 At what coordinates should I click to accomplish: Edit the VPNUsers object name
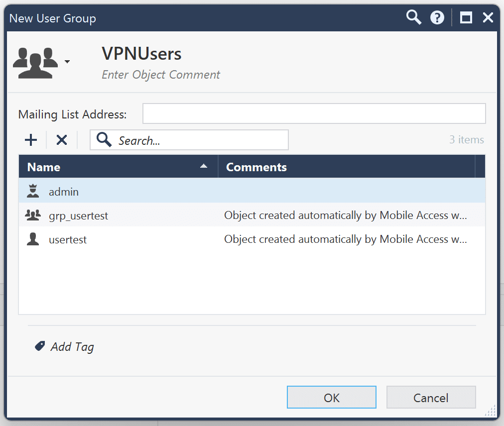(142, 54)
